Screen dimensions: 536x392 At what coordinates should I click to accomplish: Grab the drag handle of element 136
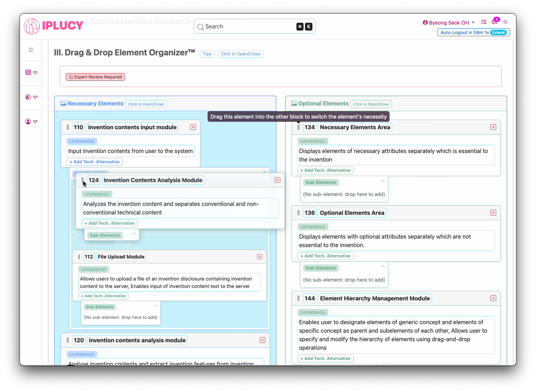tap(298, 213)
